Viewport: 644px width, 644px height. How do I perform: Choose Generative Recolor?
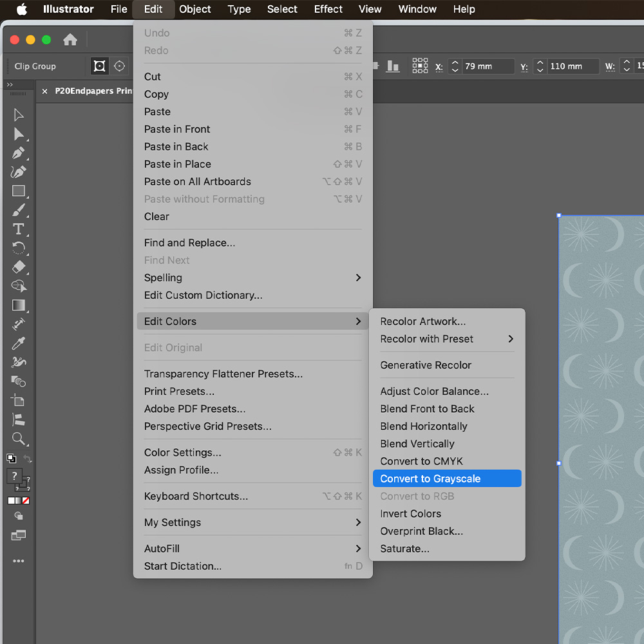tap(447, 365)
